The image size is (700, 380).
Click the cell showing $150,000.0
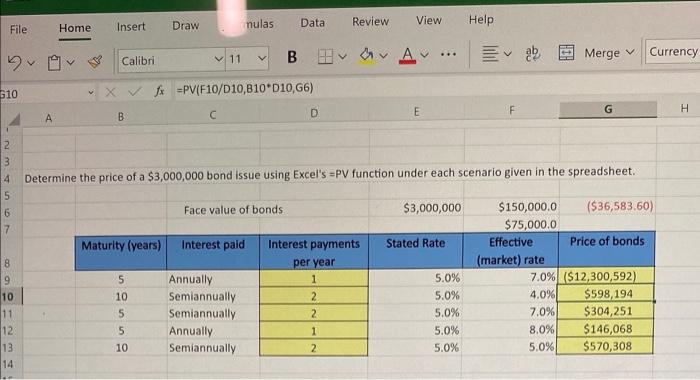point(512,207)
